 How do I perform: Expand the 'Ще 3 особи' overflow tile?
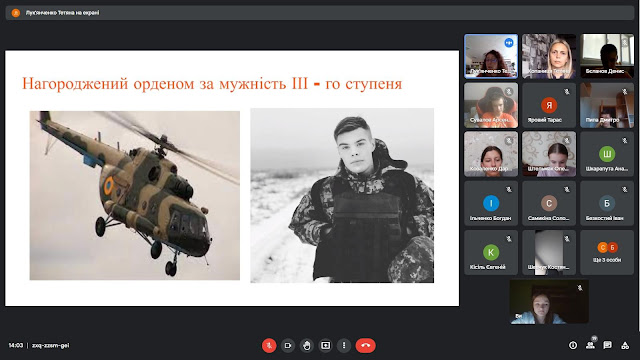(607, 252)
